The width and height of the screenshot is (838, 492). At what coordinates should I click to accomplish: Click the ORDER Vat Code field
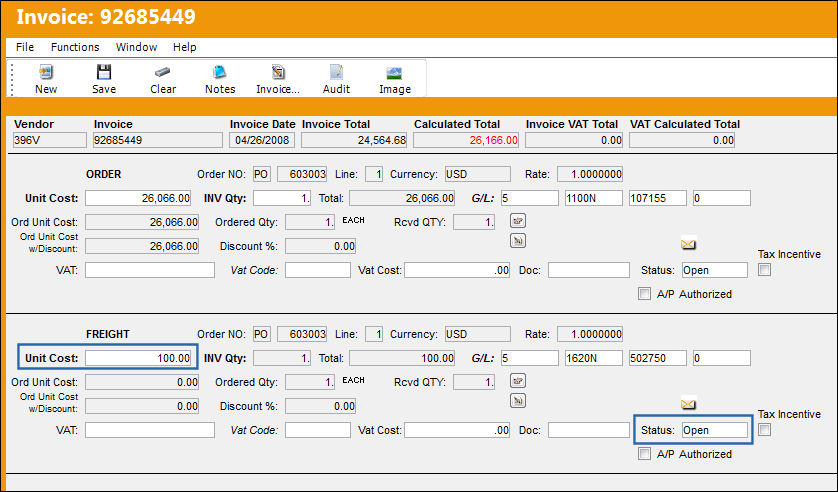[x=317, y=270]
